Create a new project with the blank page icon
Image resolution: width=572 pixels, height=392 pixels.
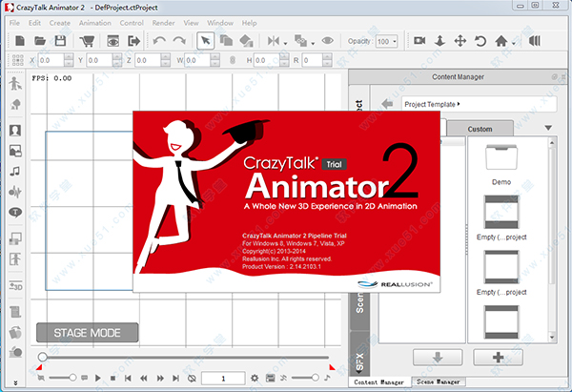pyautogui.click(x=20, y=41)
